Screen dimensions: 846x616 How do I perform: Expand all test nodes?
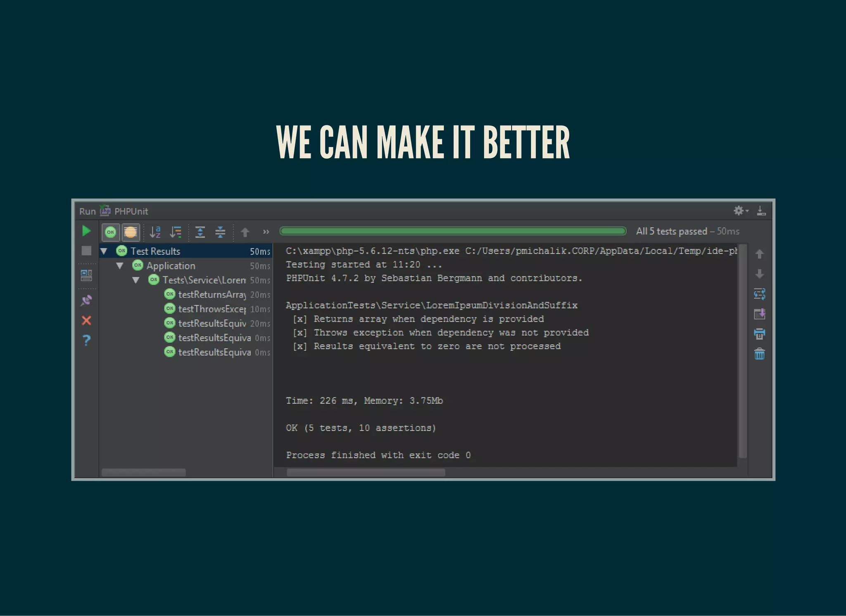click(200, 232)
